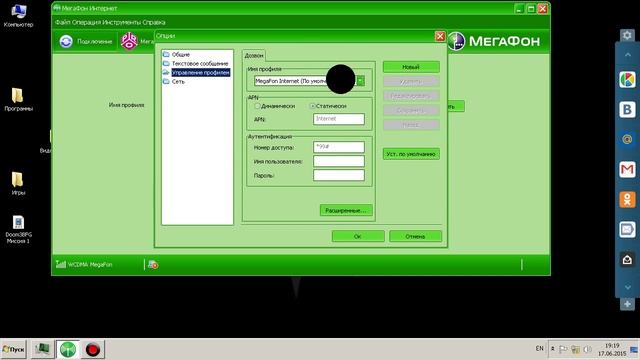
Task: Click the show desktop tray icon
Action: click(634, 350)
